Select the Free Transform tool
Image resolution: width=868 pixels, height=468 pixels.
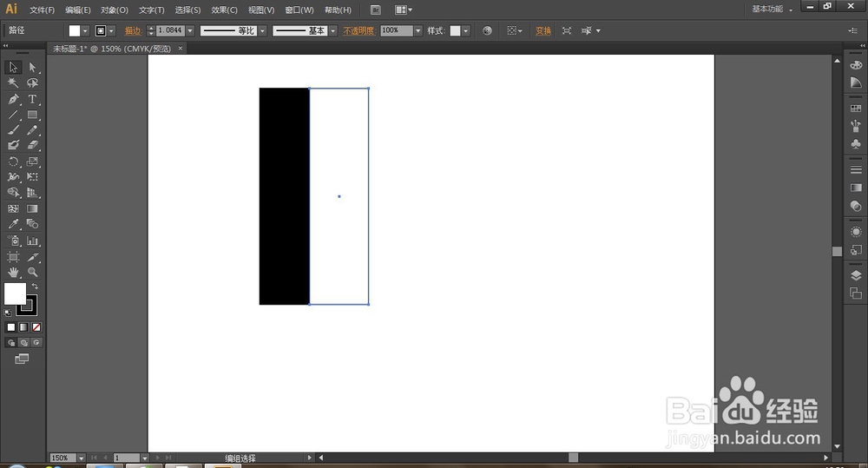tap(32, 177)
